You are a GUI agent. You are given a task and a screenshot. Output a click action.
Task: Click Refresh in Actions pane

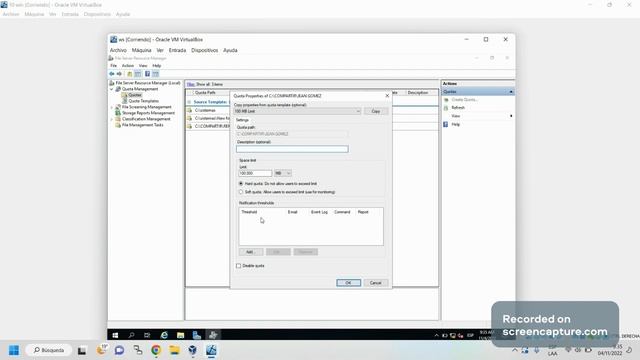(x=458, y=108)
